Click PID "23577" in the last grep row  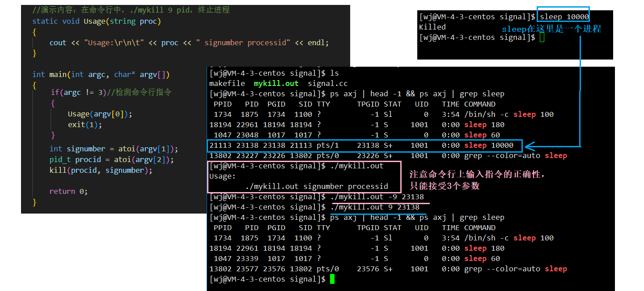pyautogui.click(x=247, y=269)
